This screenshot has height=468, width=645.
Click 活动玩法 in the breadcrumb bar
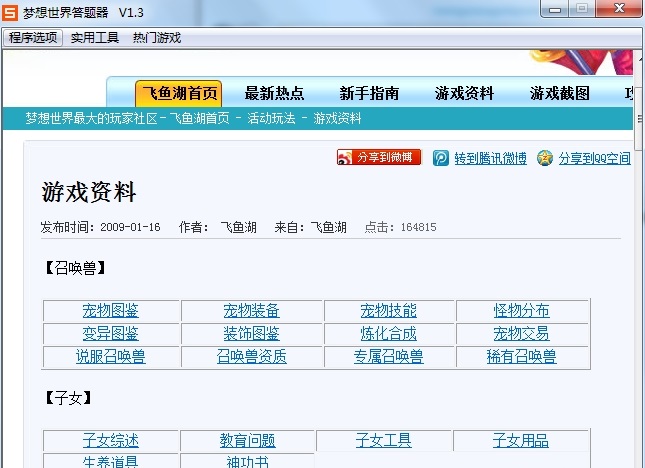click(x=271, y=118)
